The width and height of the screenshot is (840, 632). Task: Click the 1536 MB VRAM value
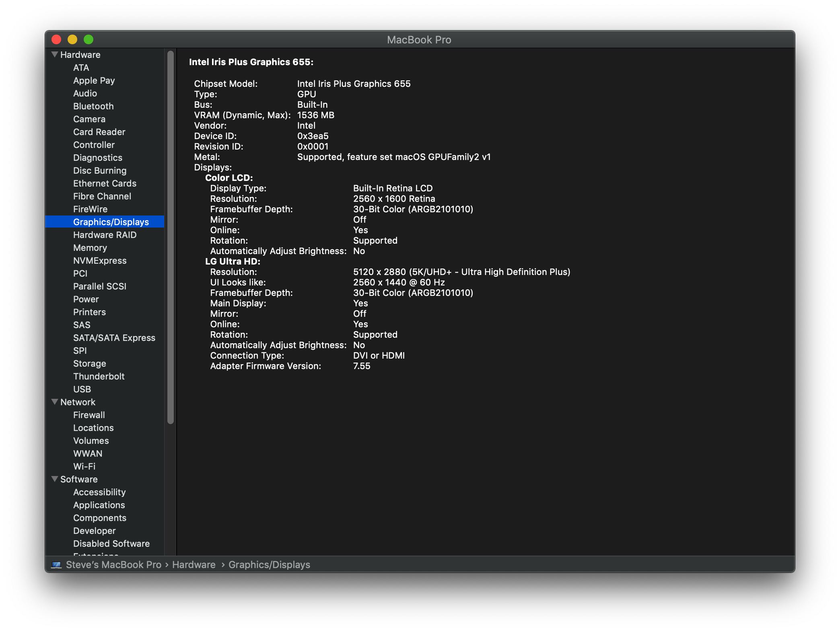[x=316, y=115]
